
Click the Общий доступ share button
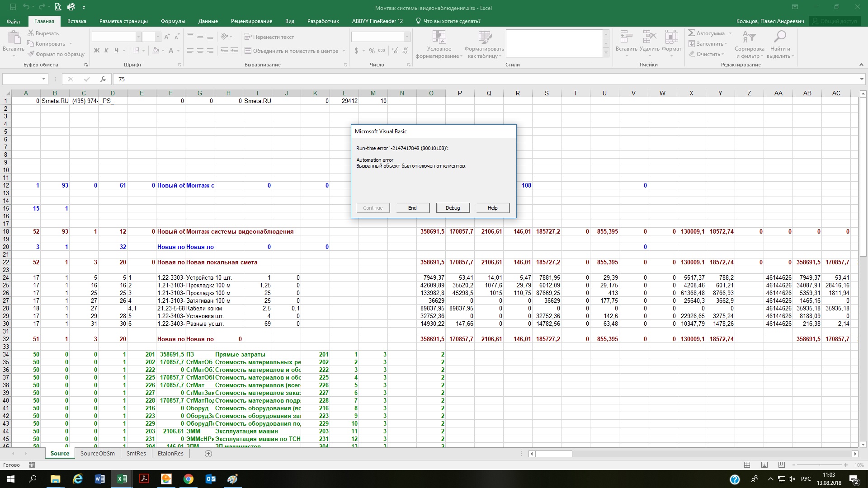pos(834,21)
